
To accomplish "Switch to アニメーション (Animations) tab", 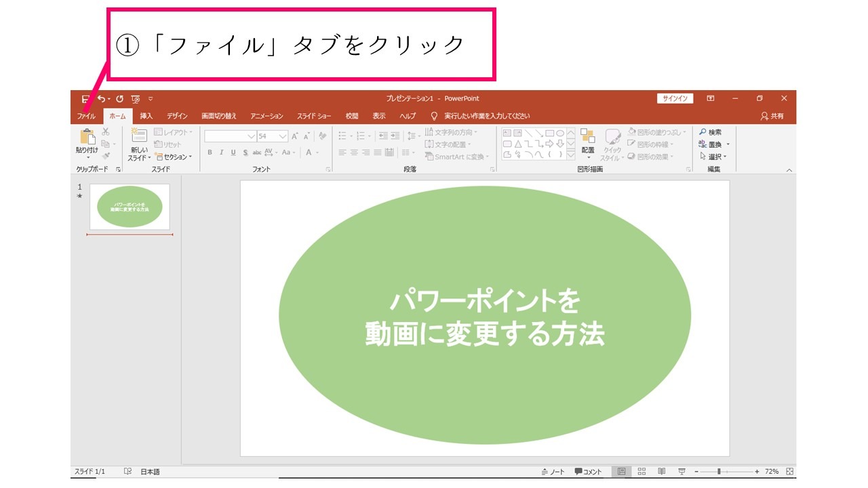I will point(267,116).
